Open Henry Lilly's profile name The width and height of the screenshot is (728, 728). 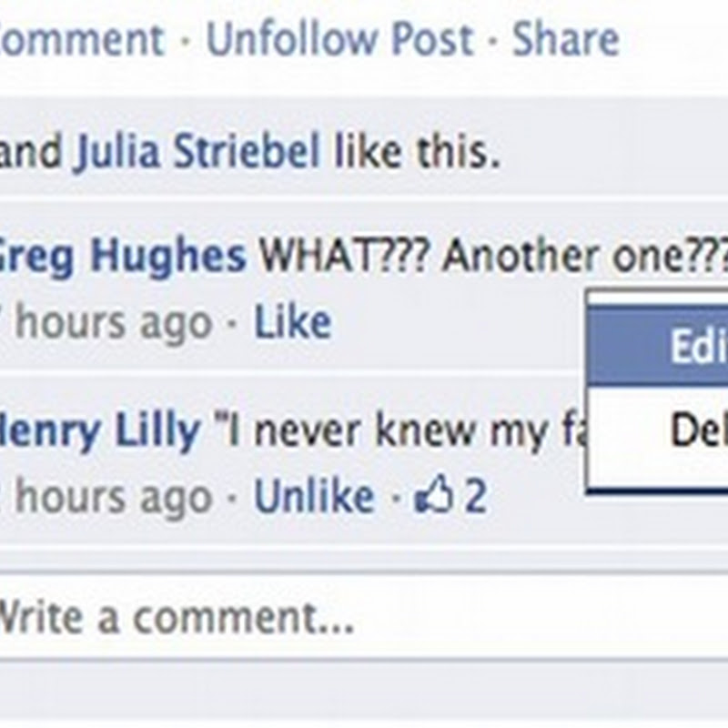[x=100, y=430]
